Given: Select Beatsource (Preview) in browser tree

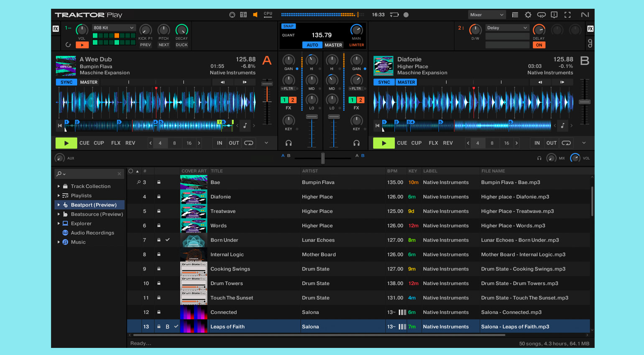Looking at the screenshot, I should coord(97,214).
